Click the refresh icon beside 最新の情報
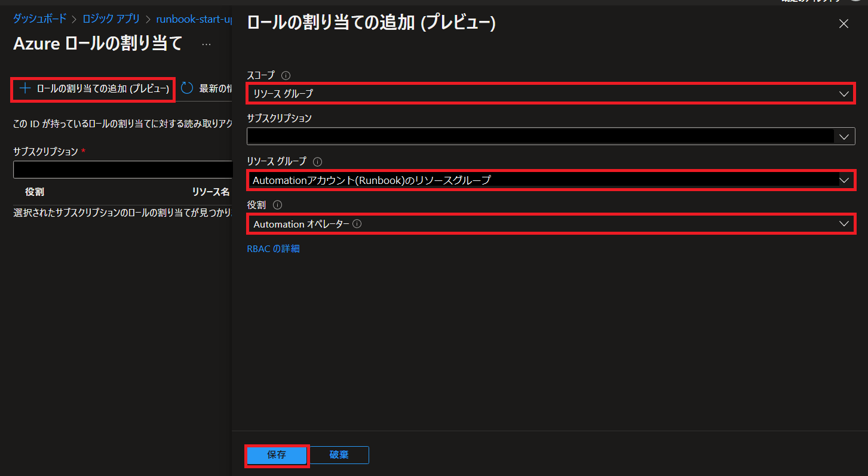 click(187, 88)
